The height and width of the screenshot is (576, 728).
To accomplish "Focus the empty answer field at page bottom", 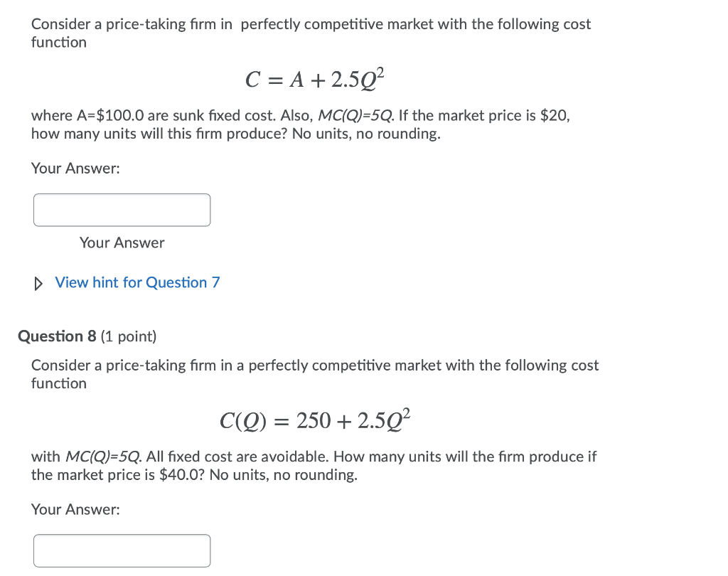I will [122, 550].
